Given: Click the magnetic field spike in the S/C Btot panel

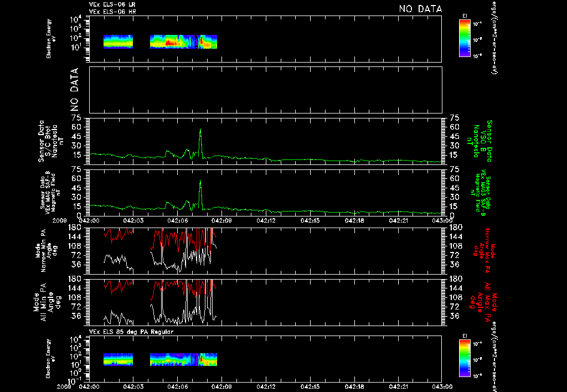Looking at the screenshot, I should tap(200, 143).
